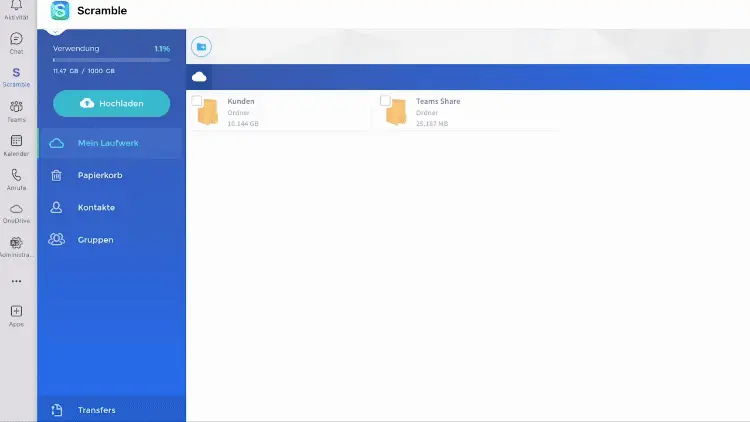This screenshot has height=422, width=750.
Task: Show more apps via the ellipsis
Action: pos(16,281)
